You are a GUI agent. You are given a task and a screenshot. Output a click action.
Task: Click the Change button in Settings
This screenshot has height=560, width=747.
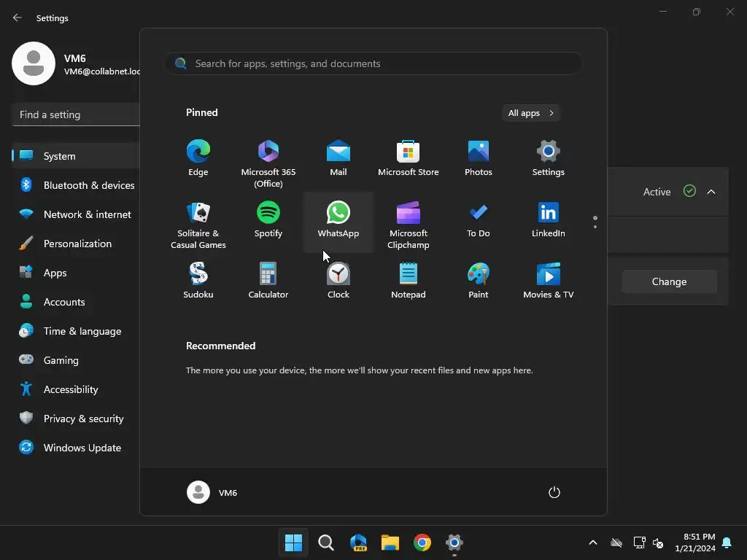669,281
